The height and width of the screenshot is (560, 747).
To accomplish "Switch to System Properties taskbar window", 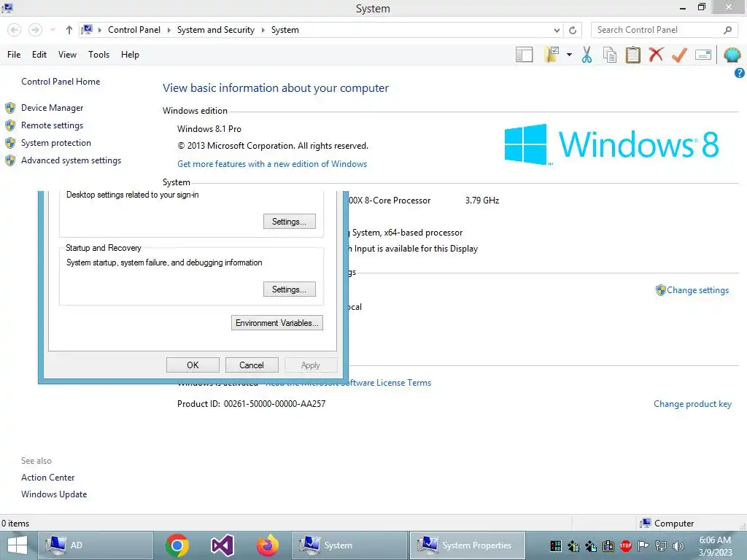I will click(x=468, y=545).
